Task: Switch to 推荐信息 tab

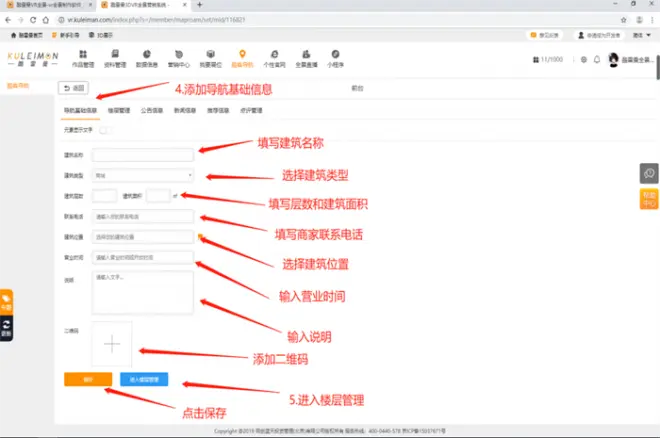Action: click(218, 111)
